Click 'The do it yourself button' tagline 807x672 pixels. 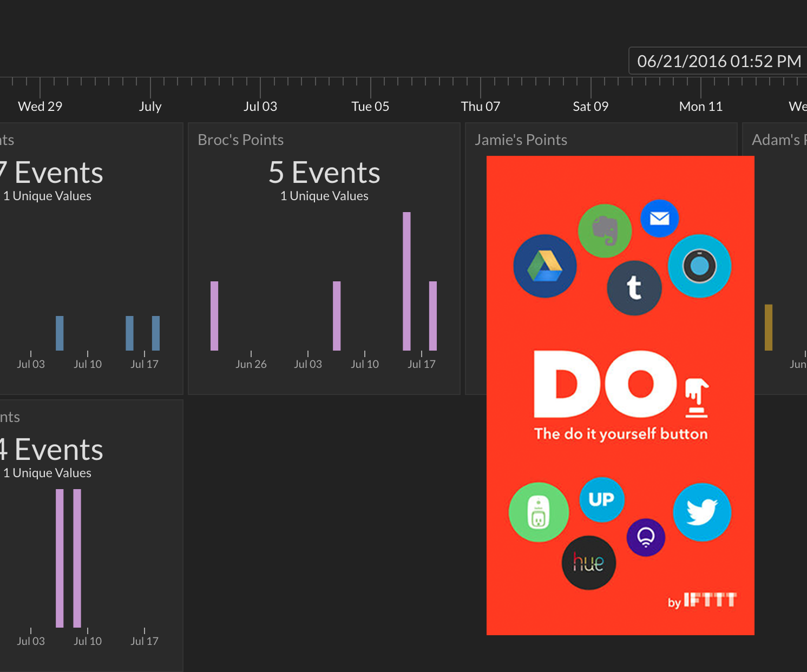[x=621, y=434]
